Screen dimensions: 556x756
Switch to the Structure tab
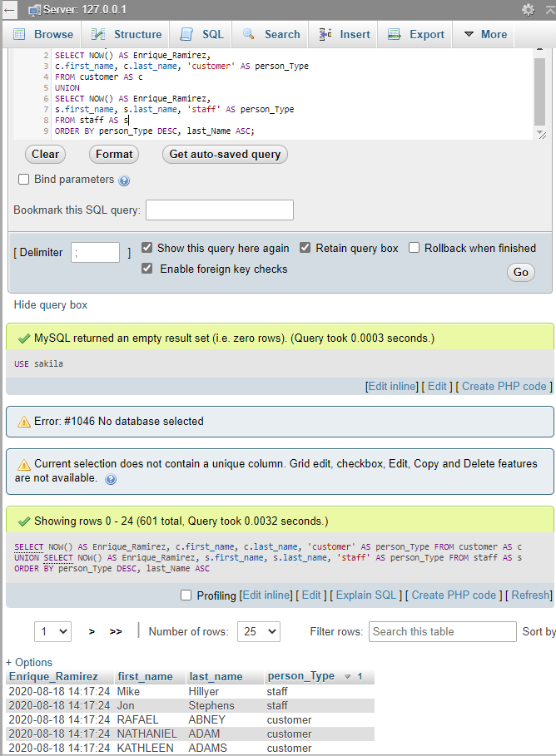click(127, 34)
